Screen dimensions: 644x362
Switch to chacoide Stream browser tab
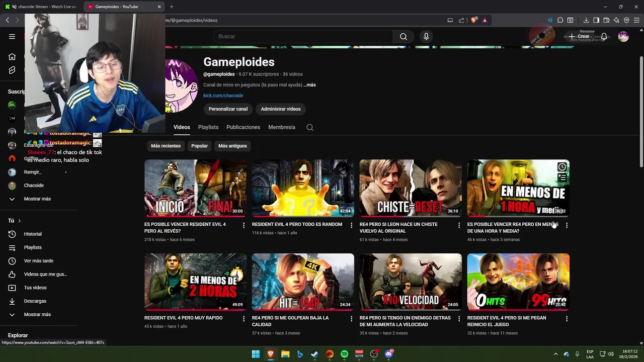tap(41, 7)
